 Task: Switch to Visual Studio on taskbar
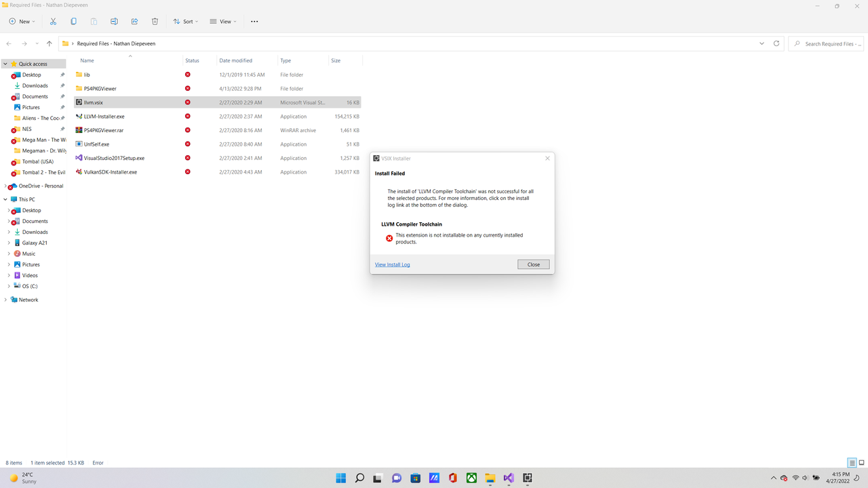[x=509, y=478]
